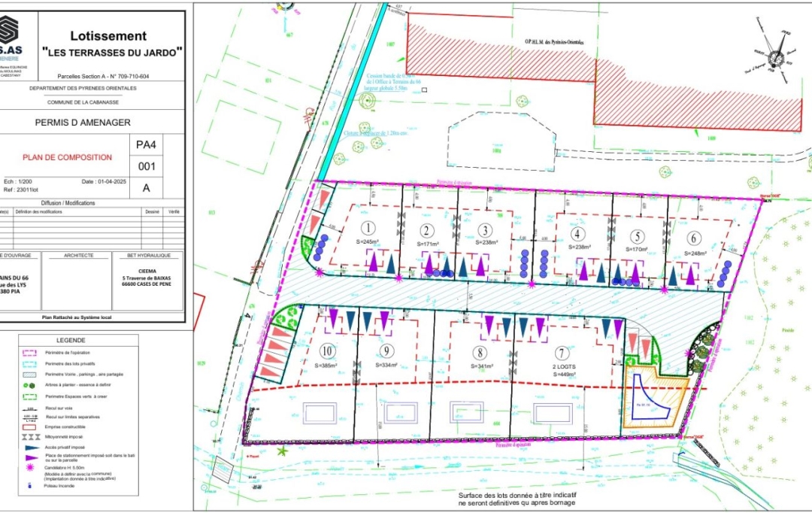Click the 'Poteau Incendie' legend text

coord(60,486)
